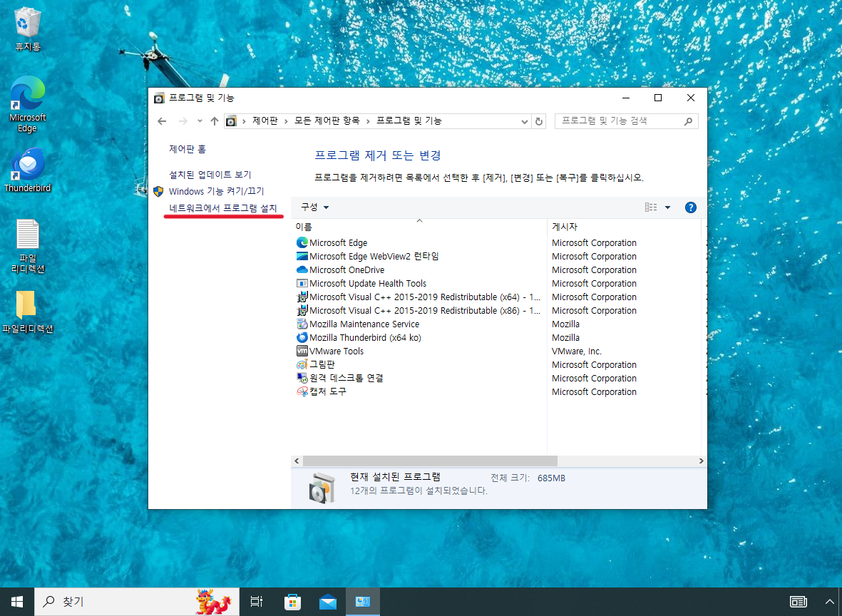Select Mozilla Thunderbird (x64 ko) icon
This screenshot has height=616, width=842.
pyautogui.click(x=302, y=337)
